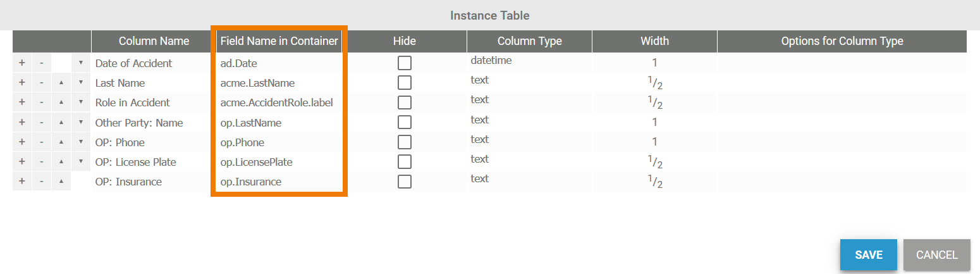The width and height of the screenshot is (980, 274).
Task: Remove the Last Name row
Action: tap(41, 83)
